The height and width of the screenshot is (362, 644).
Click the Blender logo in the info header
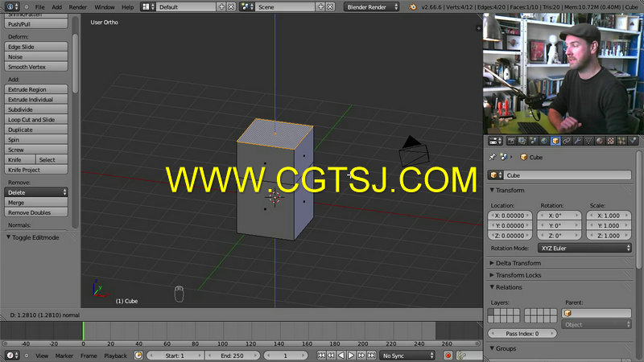point(412,7)
